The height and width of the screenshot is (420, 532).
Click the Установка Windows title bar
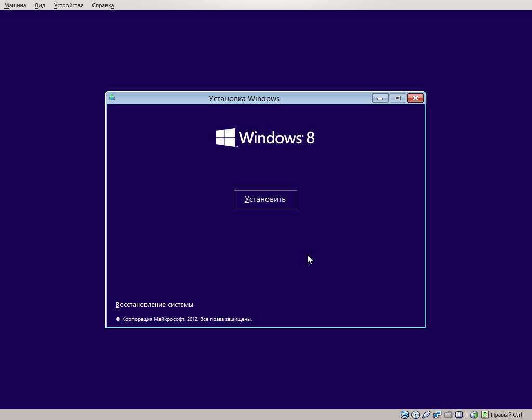[244, 98]
